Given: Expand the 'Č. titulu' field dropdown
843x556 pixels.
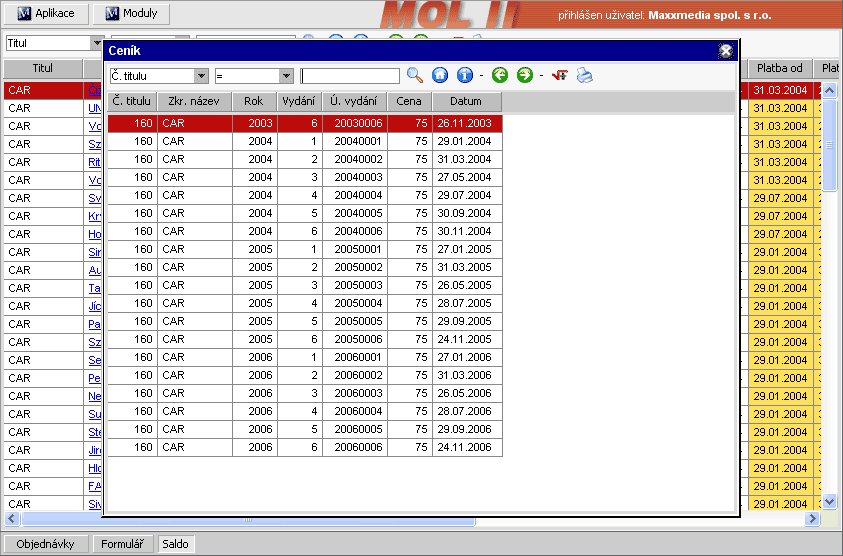Looking at the screenshot, I should click(201, 76).
